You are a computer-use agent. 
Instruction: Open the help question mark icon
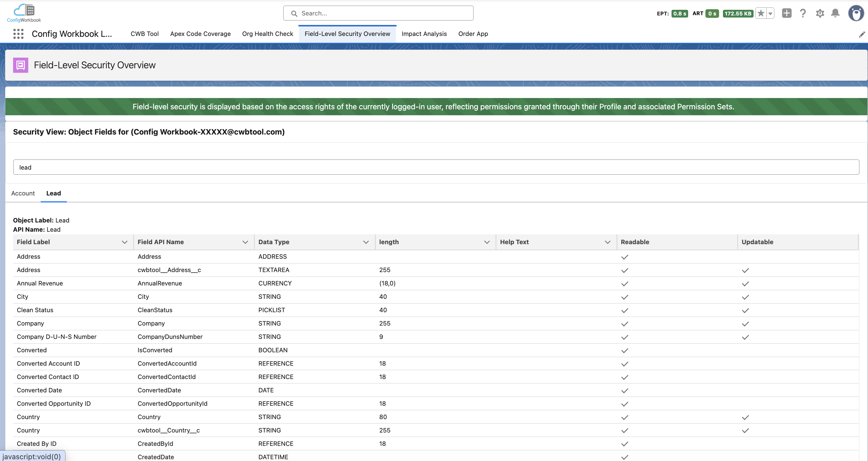[803, 13]
